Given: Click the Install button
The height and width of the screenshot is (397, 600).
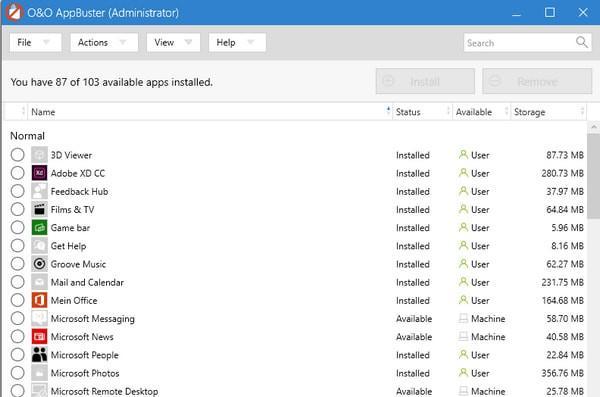Looking at the screenshot, I should click(x=425, y=81).
